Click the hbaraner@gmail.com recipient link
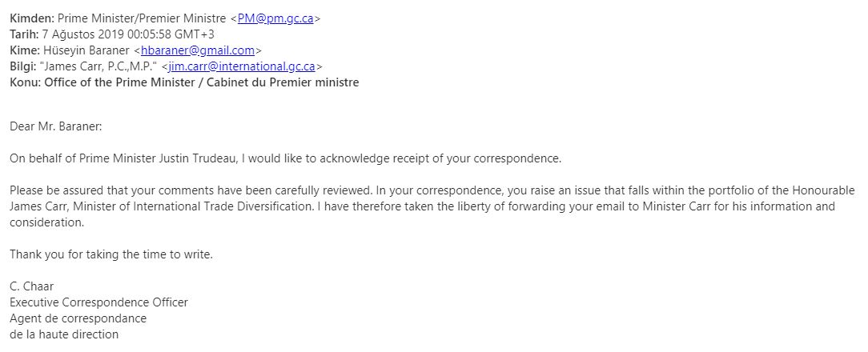Screen dimensions: 868x352 coord(198,50)
